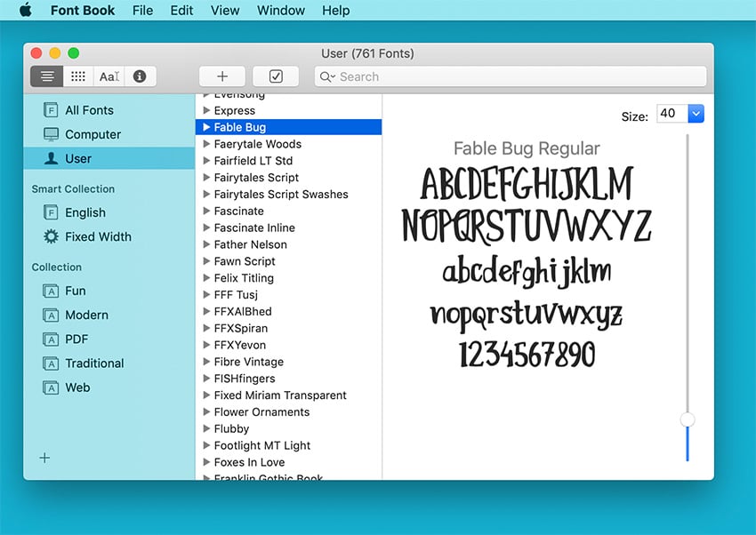Click the Search field

(x=511, y=76)
